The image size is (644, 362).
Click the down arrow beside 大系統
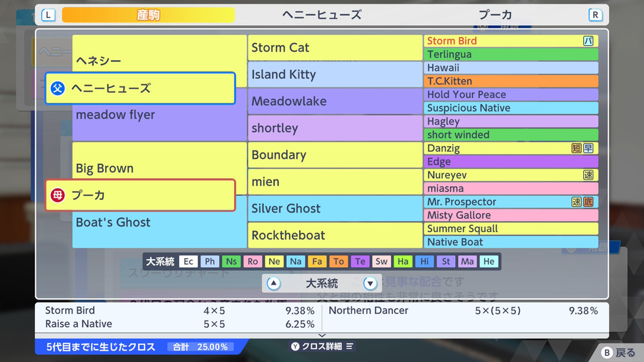tap(370, 283)
